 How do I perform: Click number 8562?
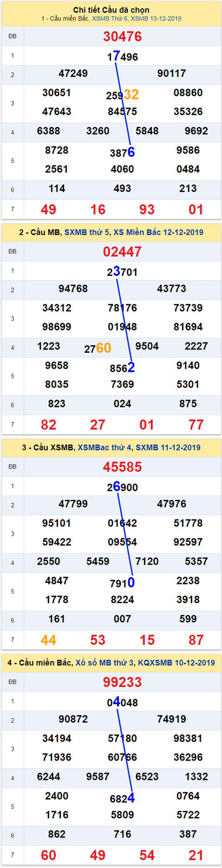pos(123,368)
